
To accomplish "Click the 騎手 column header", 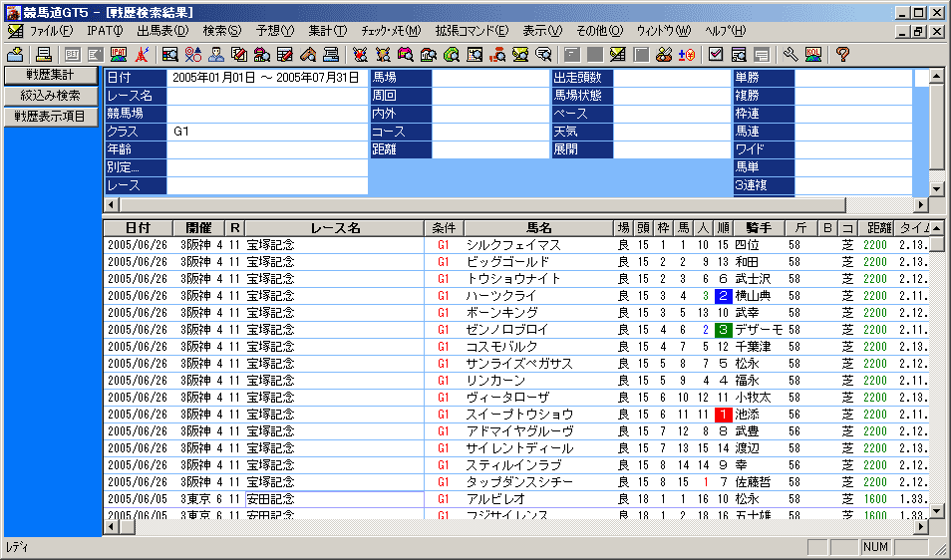I will coord(759,228).
